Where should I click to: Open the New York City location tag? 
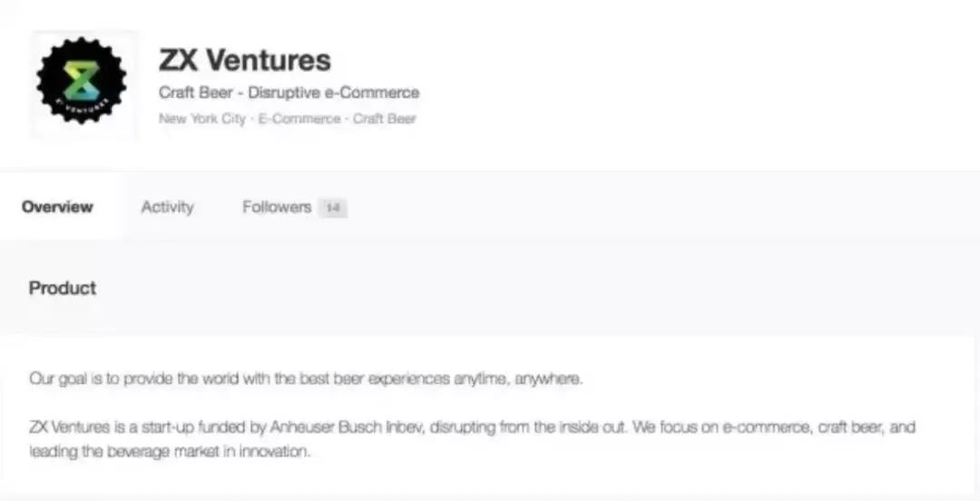pos(201,119)
